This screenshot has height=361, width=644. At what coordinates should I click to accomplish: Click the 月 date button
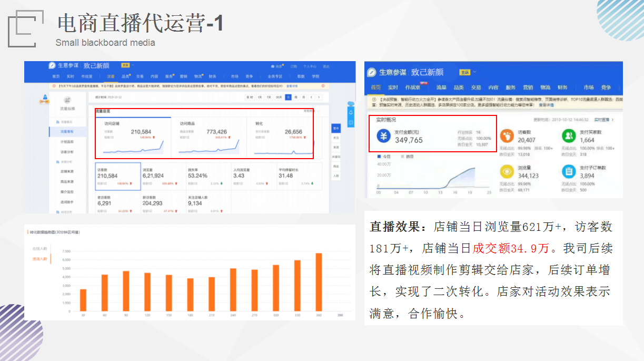coord(303,97)
